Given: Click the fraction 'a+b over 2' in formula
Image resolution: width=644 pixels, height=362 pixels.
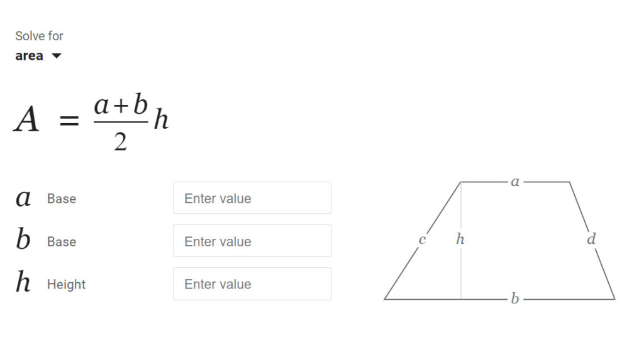Looking at the screenshot, I should coord(120,121).
